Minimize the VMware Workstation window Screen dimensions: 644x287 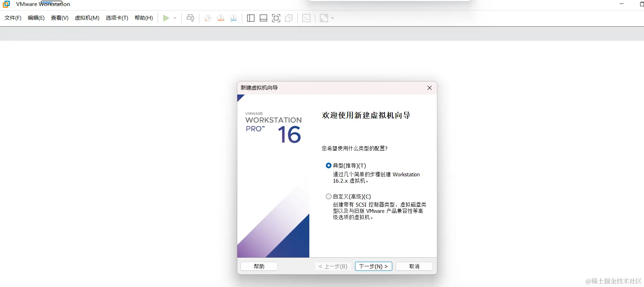coord(622,4)
